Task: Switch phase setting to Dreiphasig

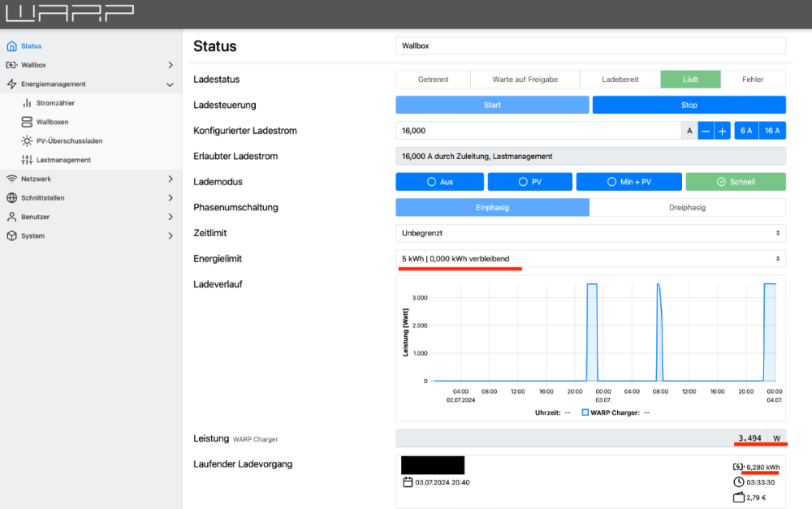Action: (x=687, y=207)
